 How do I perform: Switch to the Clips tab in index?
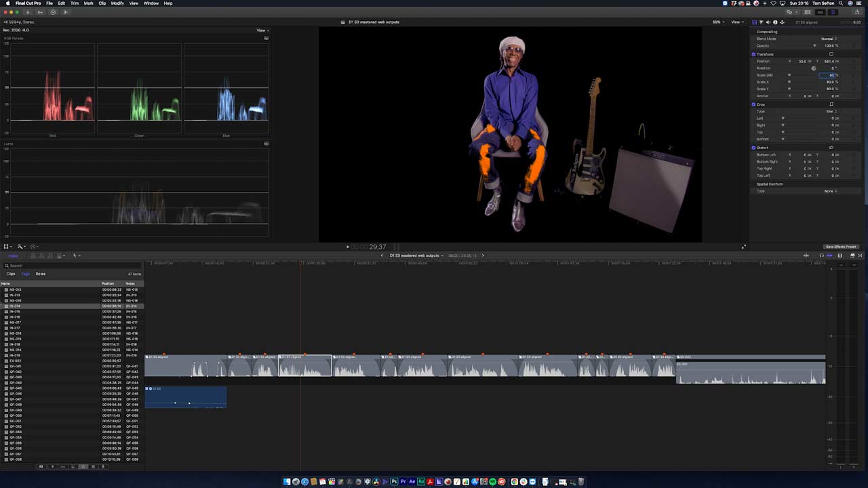point(11,274)
